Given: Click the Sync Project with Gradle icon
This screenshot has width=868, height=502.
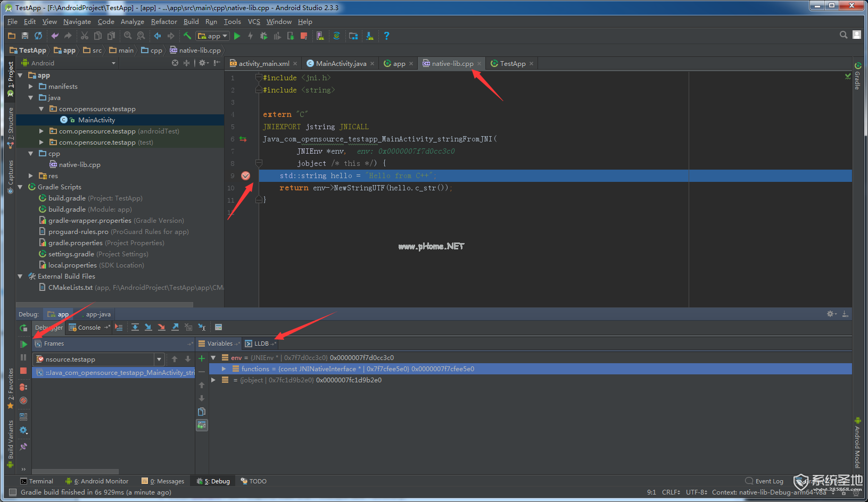Looking at the screenshot, I should [x=336, y=36].
